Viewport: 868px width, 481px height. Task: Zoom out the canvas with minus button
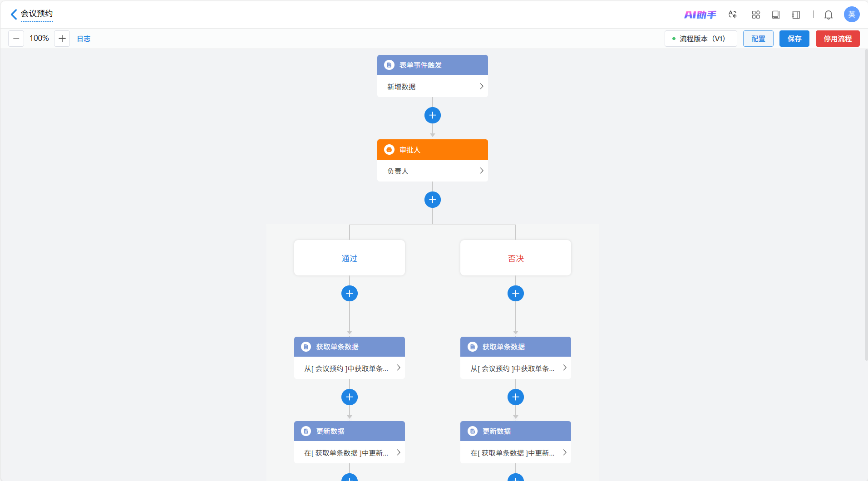click(x=16, y=39)
